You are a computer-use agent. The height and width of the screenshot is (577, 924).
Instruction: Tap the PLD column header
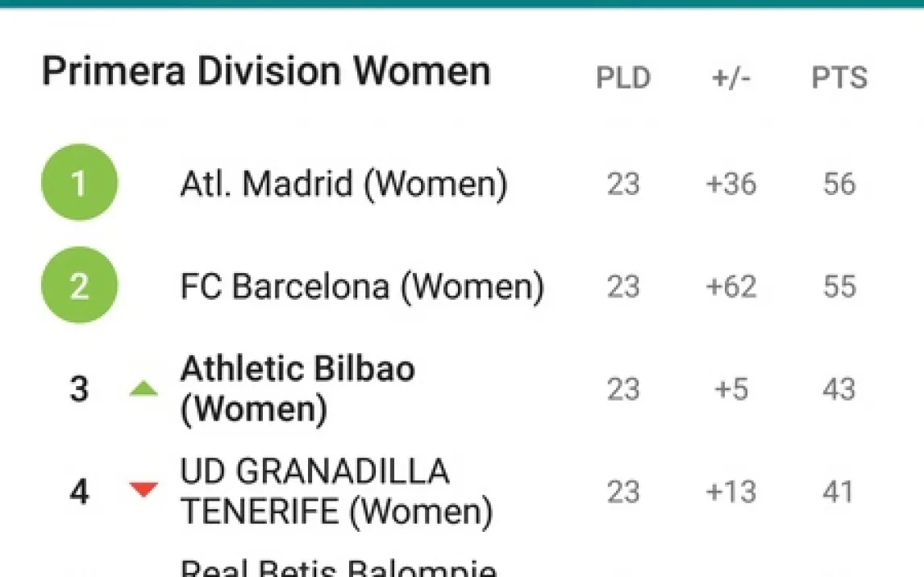tap(622, 78)
